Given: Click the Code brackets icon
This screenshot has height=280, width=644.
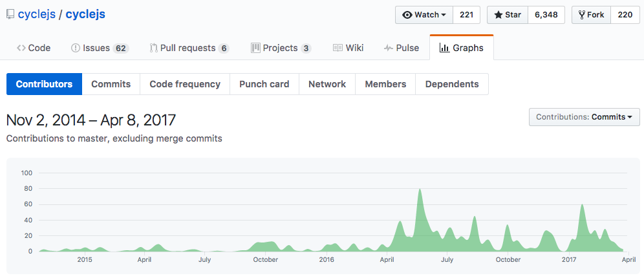Looking at the screenshot, I should (21, 48).
